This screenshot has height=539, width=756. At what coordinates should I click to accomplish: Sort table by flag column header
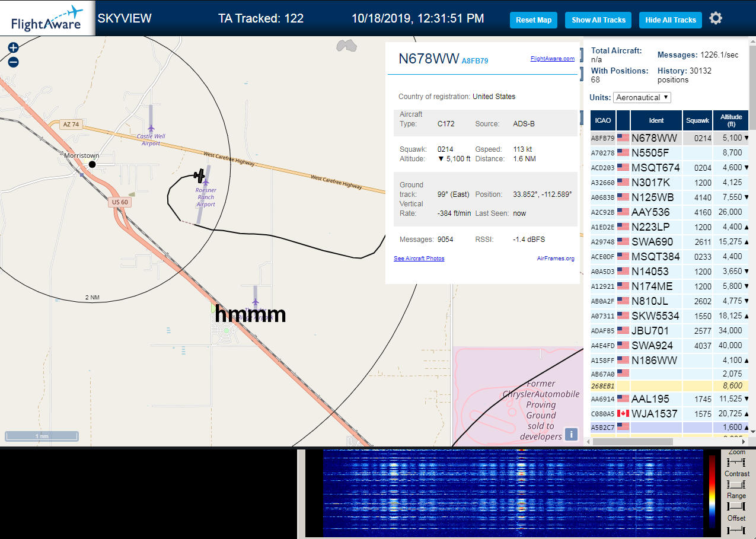point(623,120)
